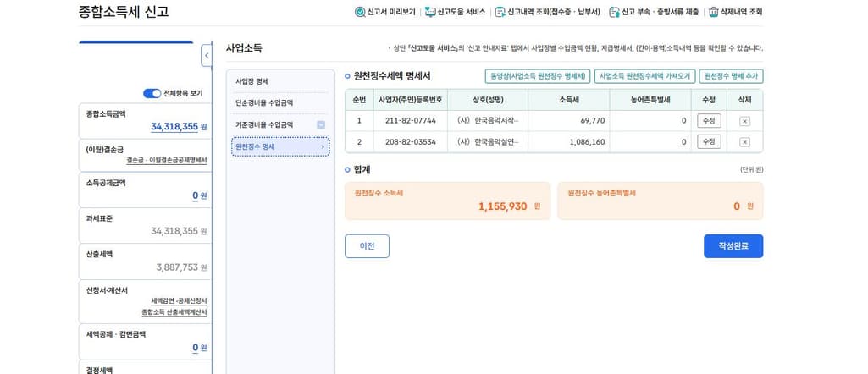This screenshot has width=868, height=374.
Task: Expand the 기준경비율 수입금액 dropdown arrow
Action: tap(321, 125)
